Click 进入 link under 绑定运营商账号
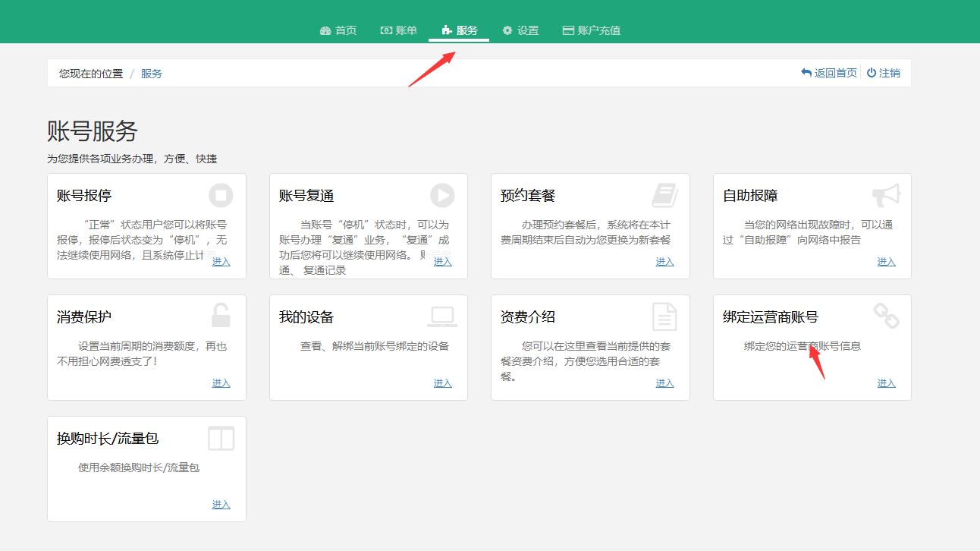The height and width of the screenshot is (551, 980). click(886, 383)
